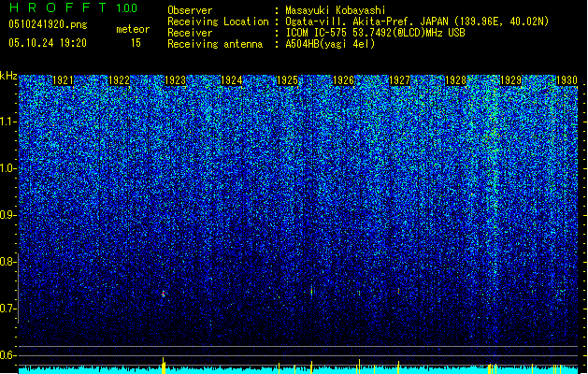Select the file name 0510241920.png
588x374 pixels.
pos(48,24)
